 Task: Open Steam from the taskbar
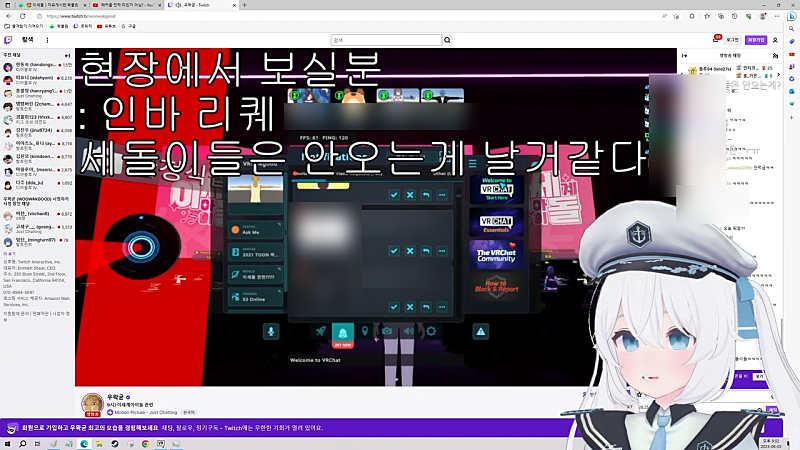[115, 444]
